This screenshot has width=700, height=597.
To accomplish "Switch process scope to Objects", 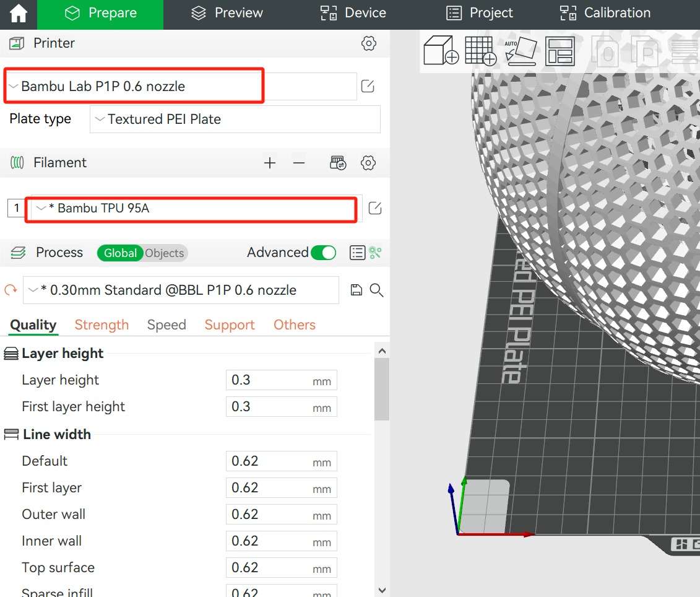I will click(x=165, y=253).
